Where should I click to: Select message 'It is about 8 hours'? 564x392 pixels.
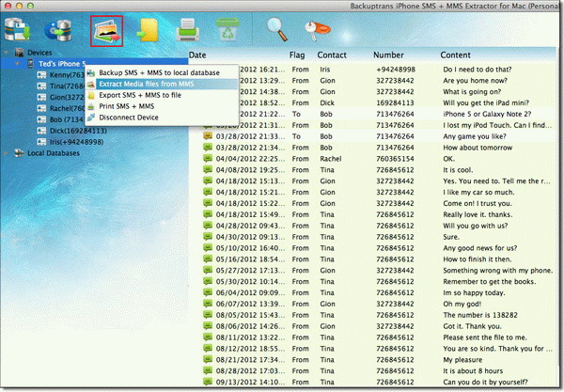click(x=473, y=370)
